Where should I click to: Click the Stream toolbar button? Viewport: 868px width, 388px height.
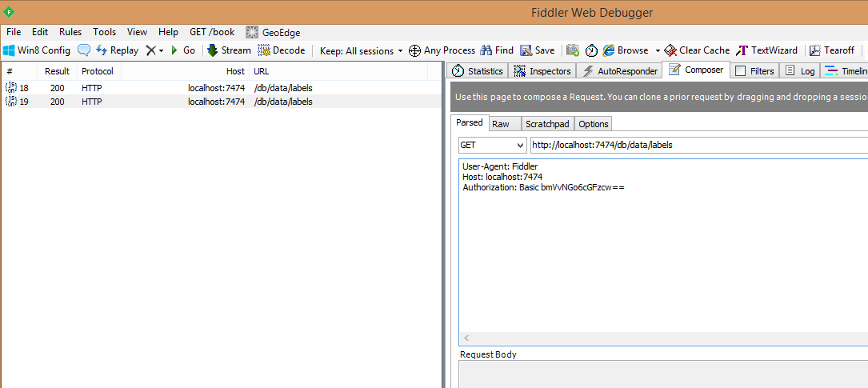229,50
